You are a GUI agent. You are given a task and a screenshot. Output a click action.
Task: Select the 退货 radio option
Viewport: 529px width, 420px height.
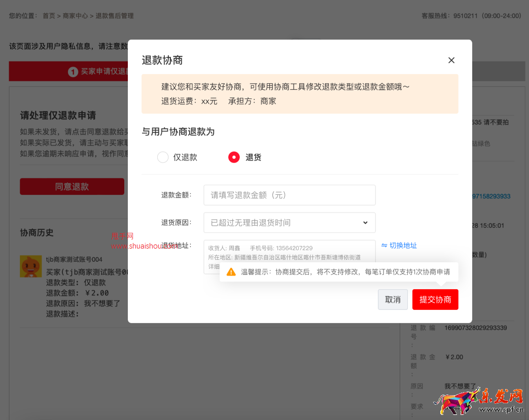pos(234,157)
